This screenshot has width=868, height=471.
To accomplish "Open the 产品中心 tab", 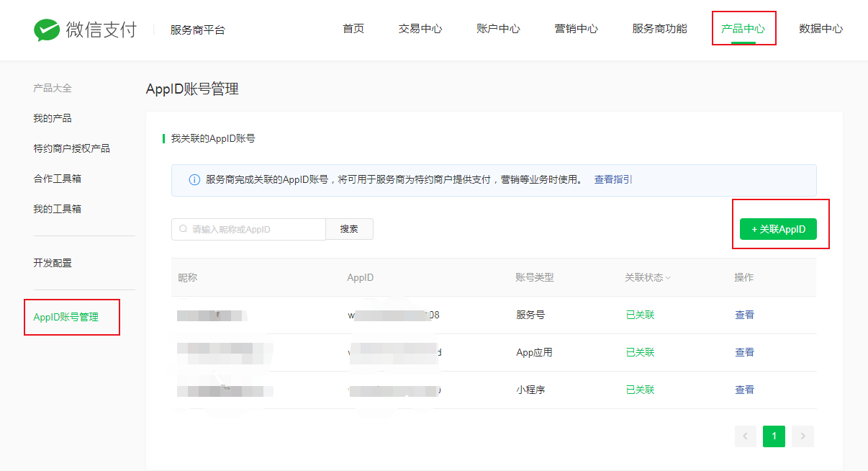I will pos(743,29).
